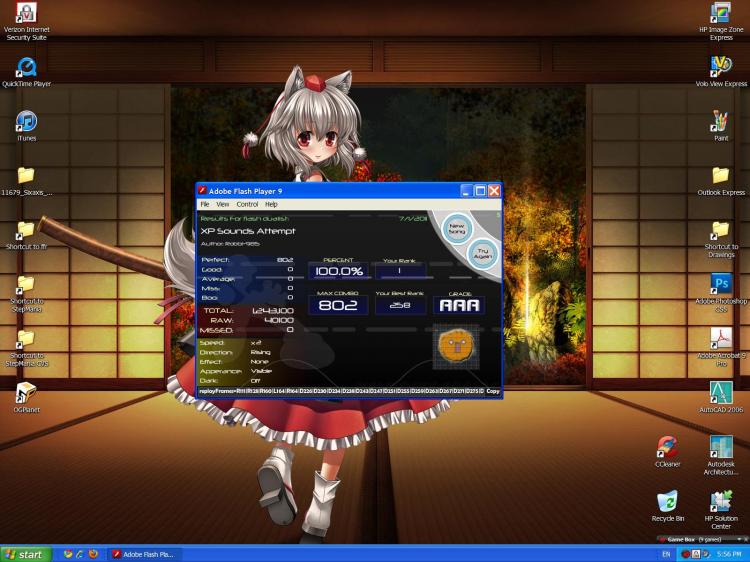Image resolution: width=750 pixels, height=562 pixels.
Task: Click the 100.0% percent value
Action: pyautogui.click(x=339, y=272)
